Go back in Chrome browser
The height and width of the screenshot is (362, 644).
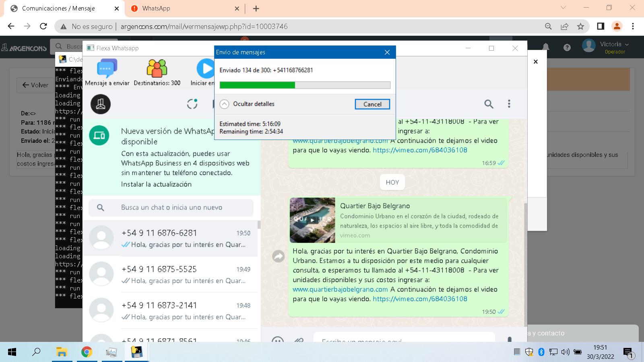(x=11, y=27)
